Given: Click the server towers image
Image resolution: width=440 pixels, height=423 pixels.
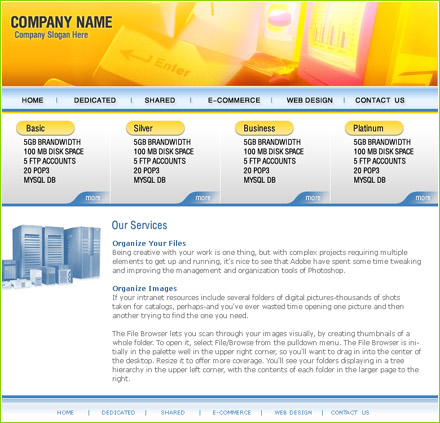Looking at the screenshot, I should point(51,256).
